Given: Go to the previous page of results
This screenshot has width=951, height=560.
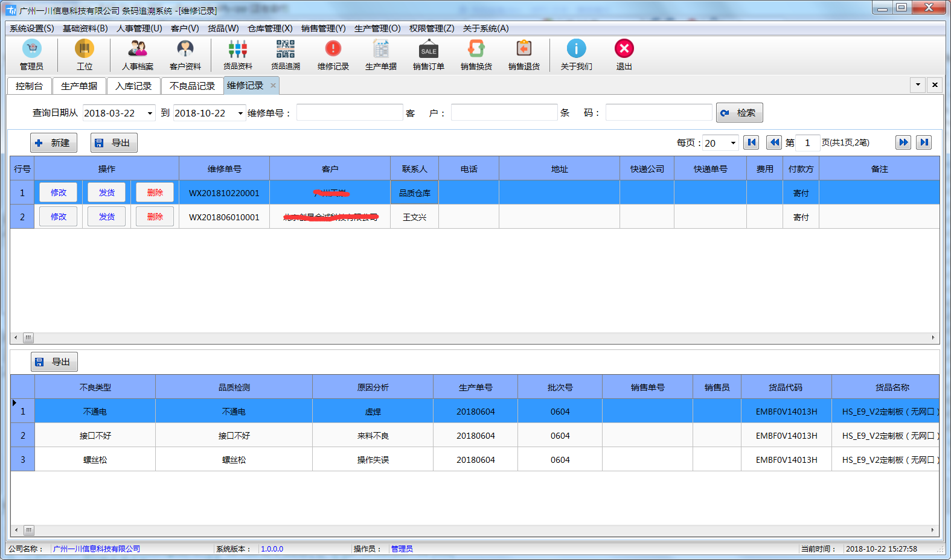Looking at the screenshot, I should (x=774, y=142).
